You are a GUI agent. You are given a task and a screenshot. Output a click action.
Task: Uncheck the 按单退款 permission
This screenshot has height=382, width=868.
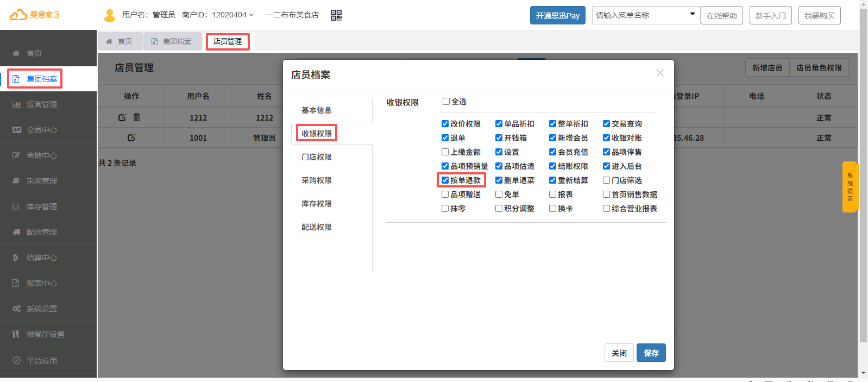pyautogui.click(x=445, y=180)
